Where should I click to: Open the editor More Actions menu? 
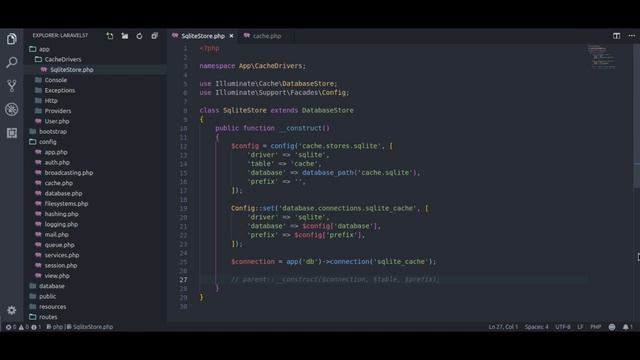point(631,36)
